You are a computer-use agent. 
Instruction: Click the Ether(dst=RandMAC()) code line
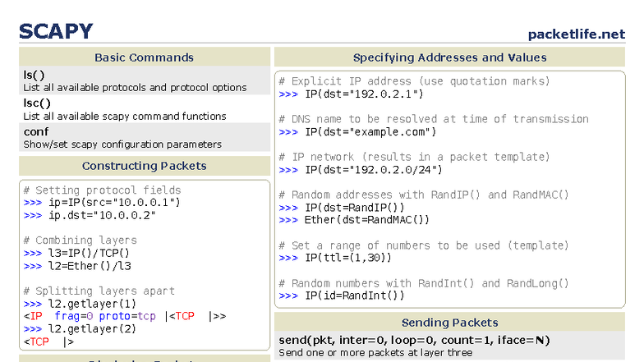tap(354, 220)
